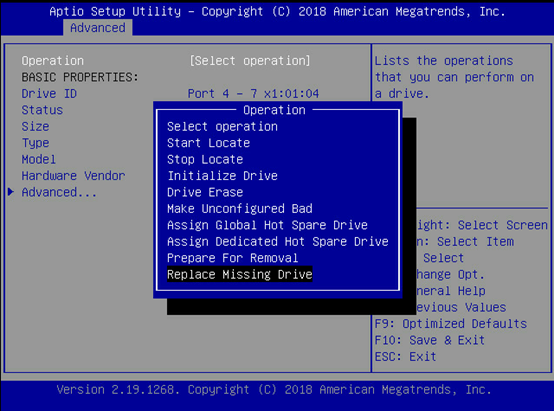Click F9: Optimized Defaults hint
554x411 pixels.
(450, 324)
